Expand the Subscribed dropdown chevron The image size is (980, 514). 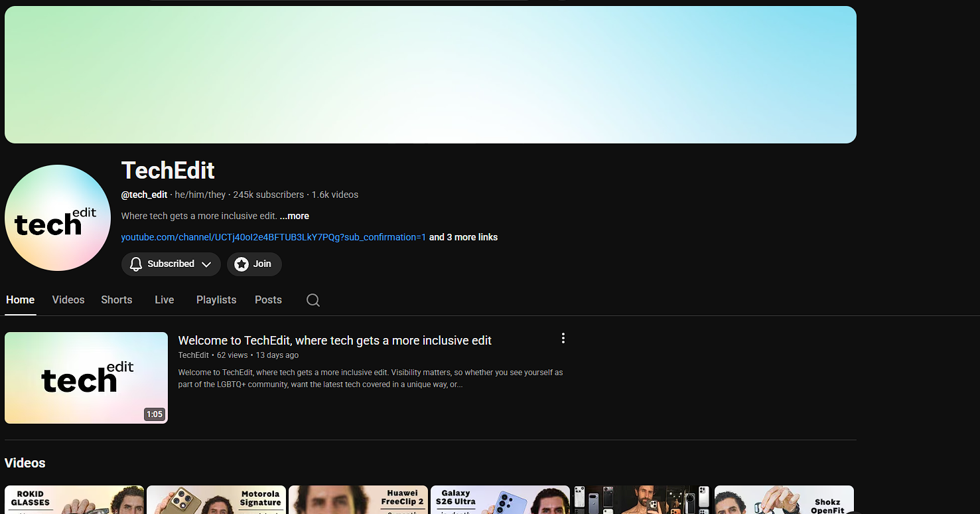pos(206,264)
